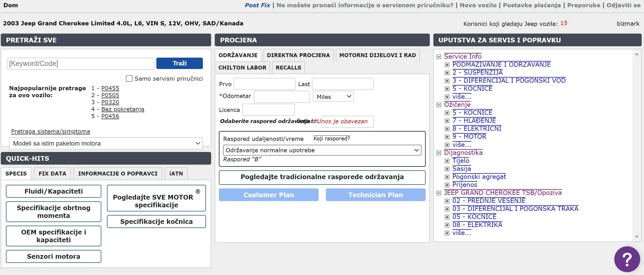Expand the Pogonski agregat node
This screenshot has width=644, height=275.
447,177
